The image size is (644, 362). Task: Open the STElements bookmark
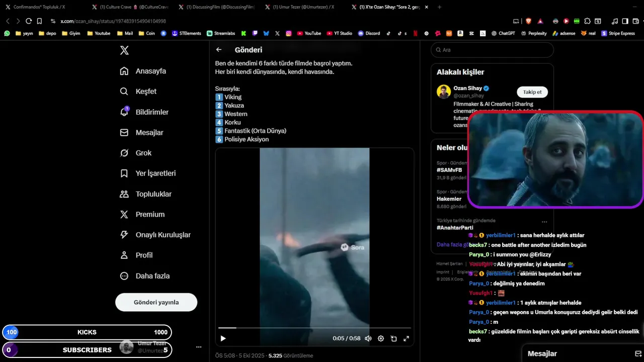pyautogui.click(x=187, y=33)
